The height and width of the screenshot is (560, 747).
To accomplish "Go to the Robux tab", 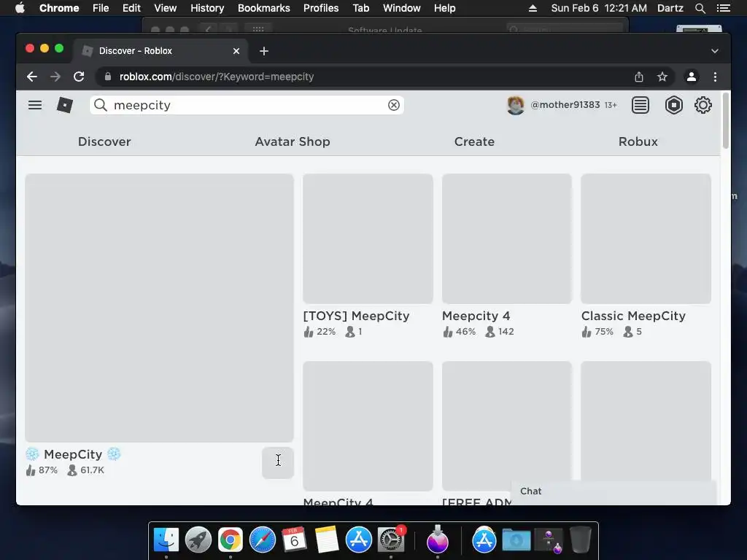I will [638, 141].
